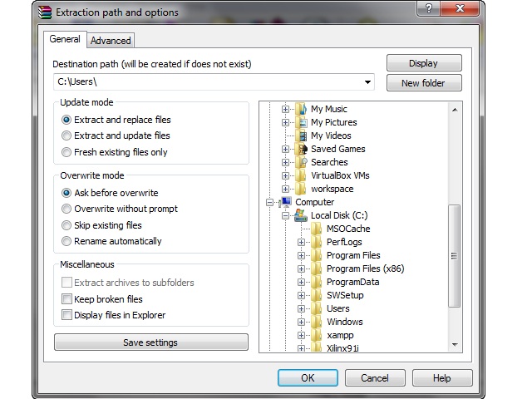Choose Extract and update files option
This screenshot has width=532, height=399.
pyautogui.click(x=67, y=135)
